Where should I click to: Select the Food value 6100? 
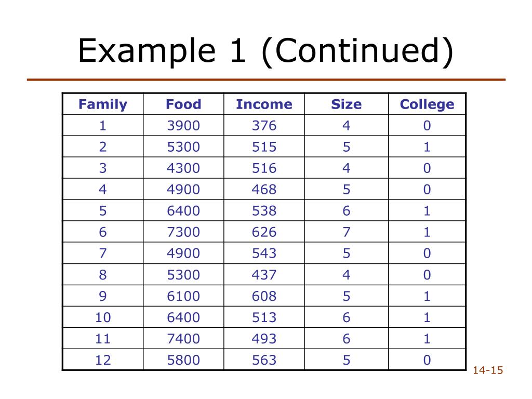(183, 296)
